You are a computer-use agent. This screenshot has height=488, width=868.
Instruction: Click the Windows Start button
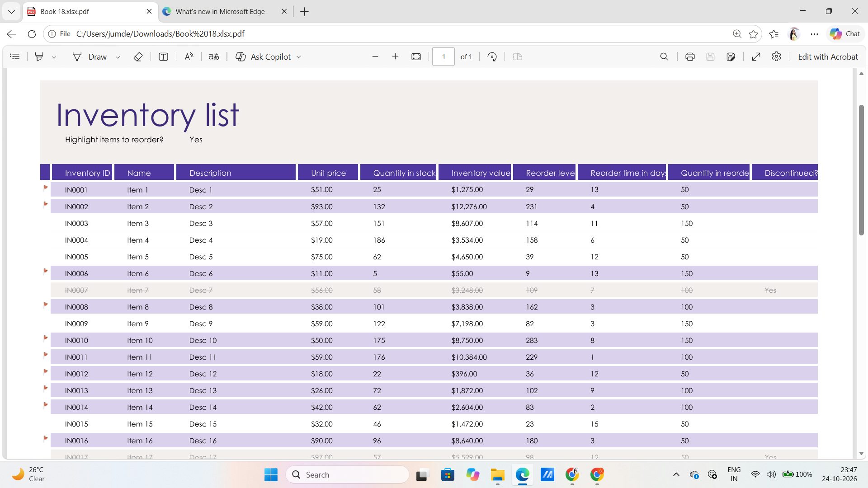tap(271, 474)
